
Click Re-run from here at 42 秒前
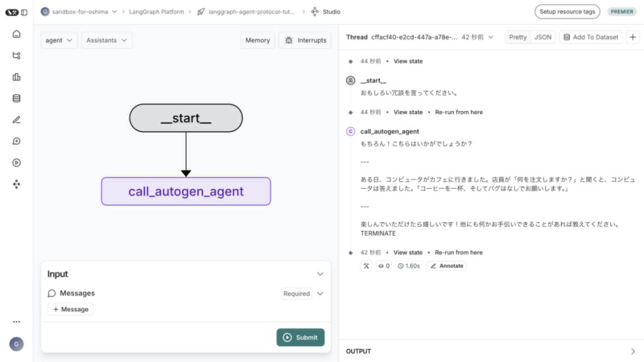click(459, 253)
